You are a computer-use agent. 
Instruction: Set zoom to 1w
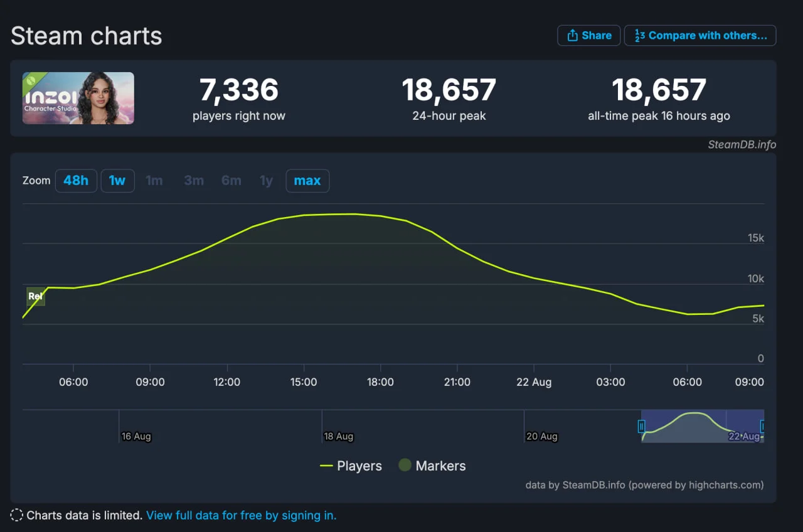(x=117, y=181)
